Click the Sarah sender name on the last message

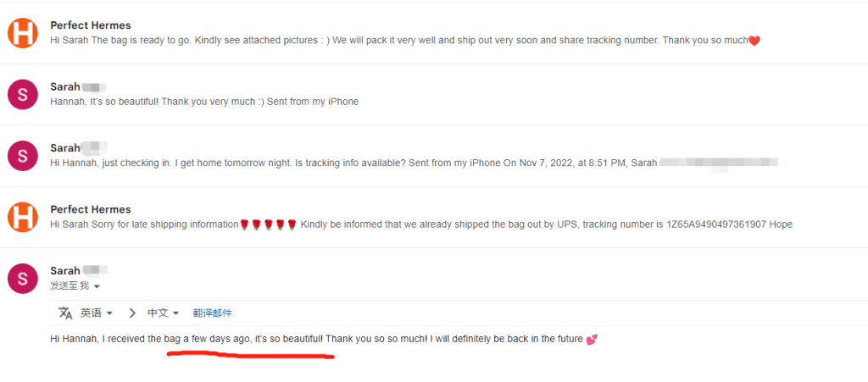(x=65, y=271)
